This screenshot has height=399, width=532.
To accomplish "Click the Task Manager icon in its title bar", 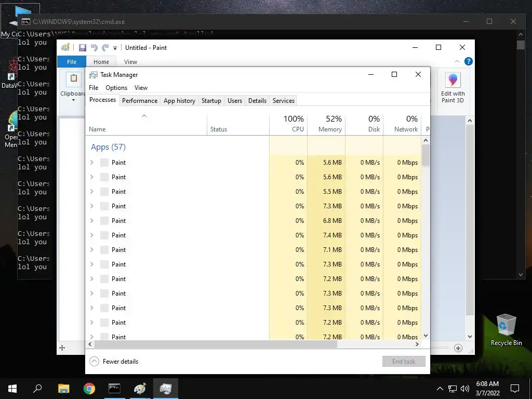I will click(94, 75).
